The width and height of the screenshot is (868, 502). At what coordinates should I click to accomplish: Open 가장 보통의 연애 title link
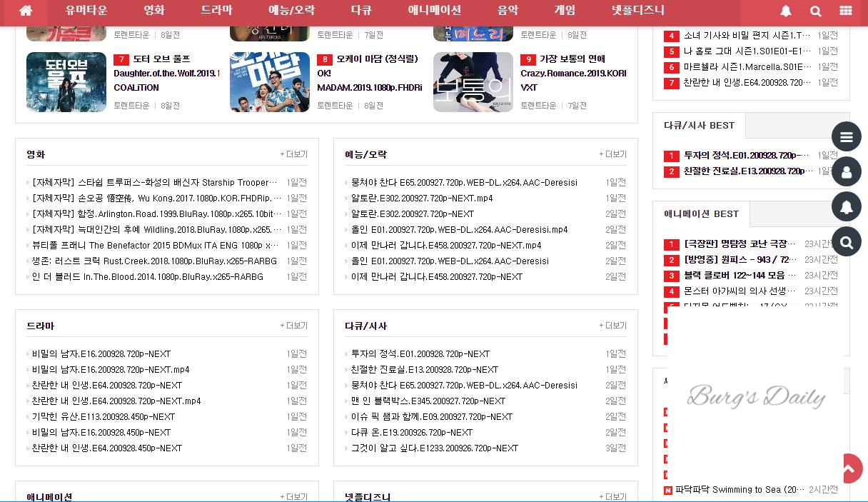(x=572, y=59)
